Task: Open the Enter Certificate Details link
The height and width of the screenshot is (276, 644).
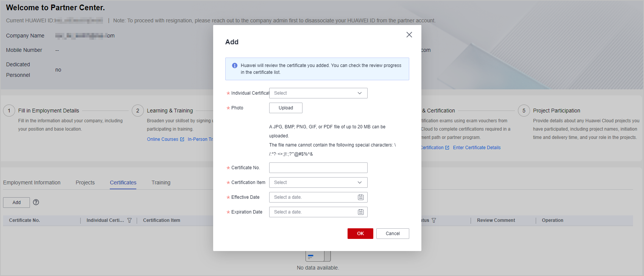Action: (x=477, y=148)
